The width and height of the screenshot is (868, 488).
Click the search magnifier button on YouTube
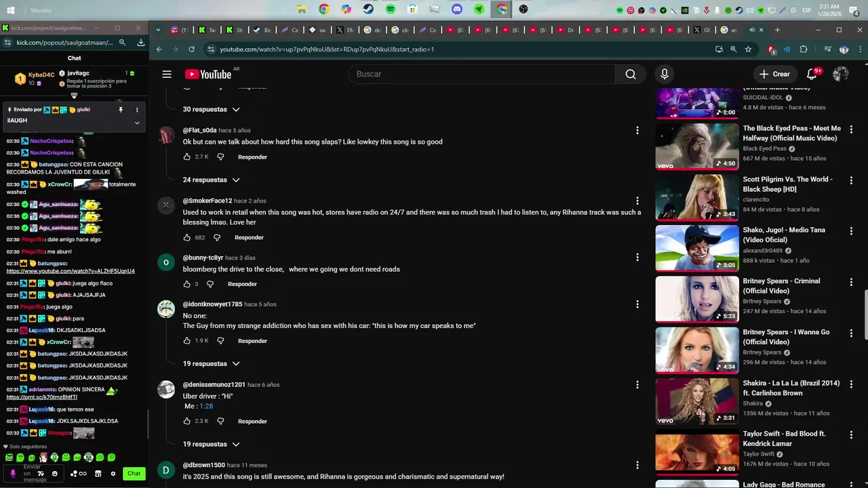tap(631, 74)
